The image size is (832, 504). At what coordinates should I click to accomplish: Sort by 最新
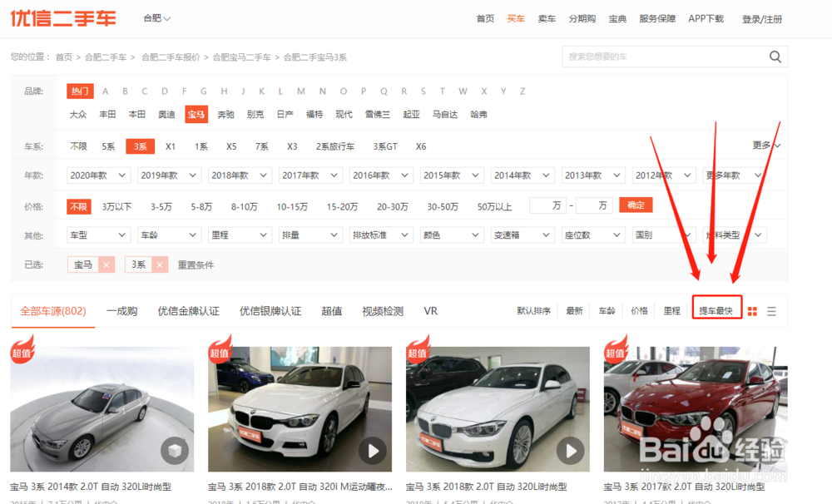point(574,311)
